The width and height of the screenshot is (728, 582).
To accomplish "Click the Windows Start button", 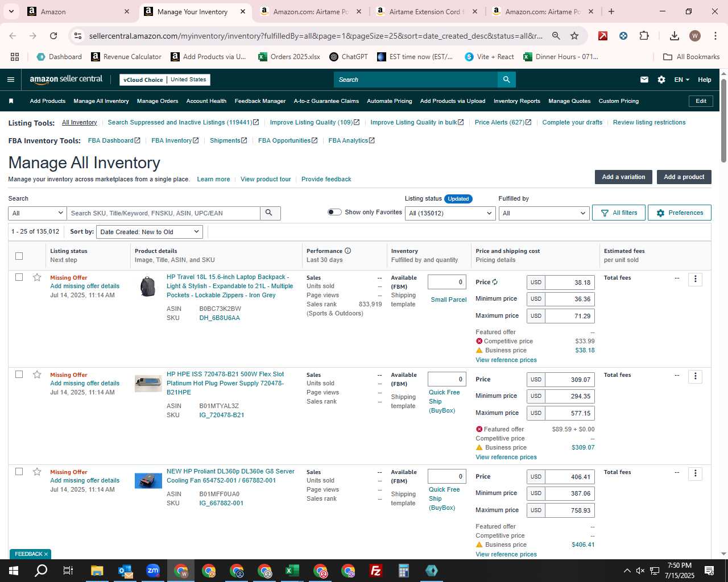I will pyautogui.click(x=14, y=571).
